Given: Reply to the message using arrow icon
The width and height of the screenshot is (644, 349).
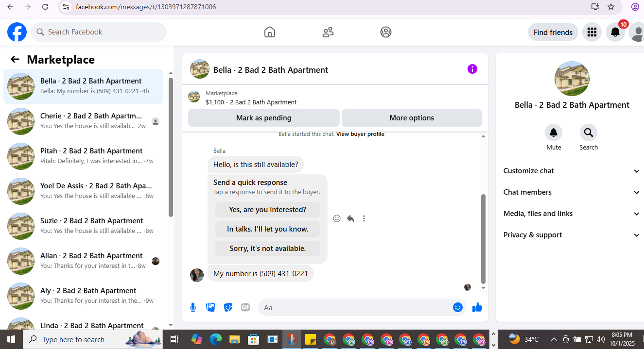Looking at the screenshot, I should point(350,218).
